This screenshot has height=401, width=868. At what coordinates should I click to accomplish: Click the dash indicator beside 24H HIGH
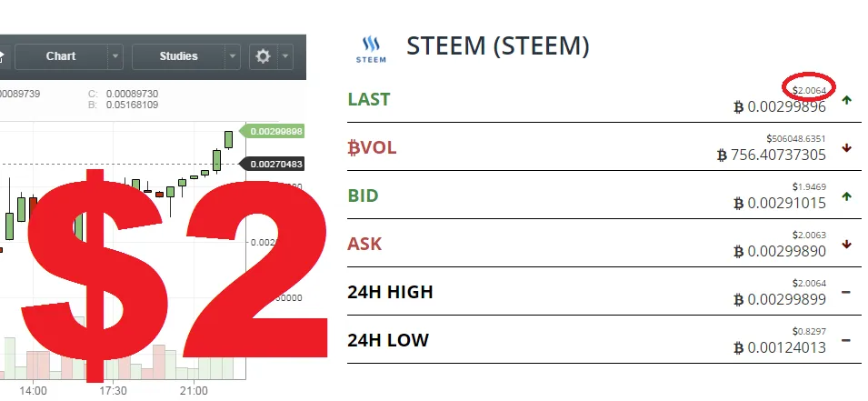846,292
